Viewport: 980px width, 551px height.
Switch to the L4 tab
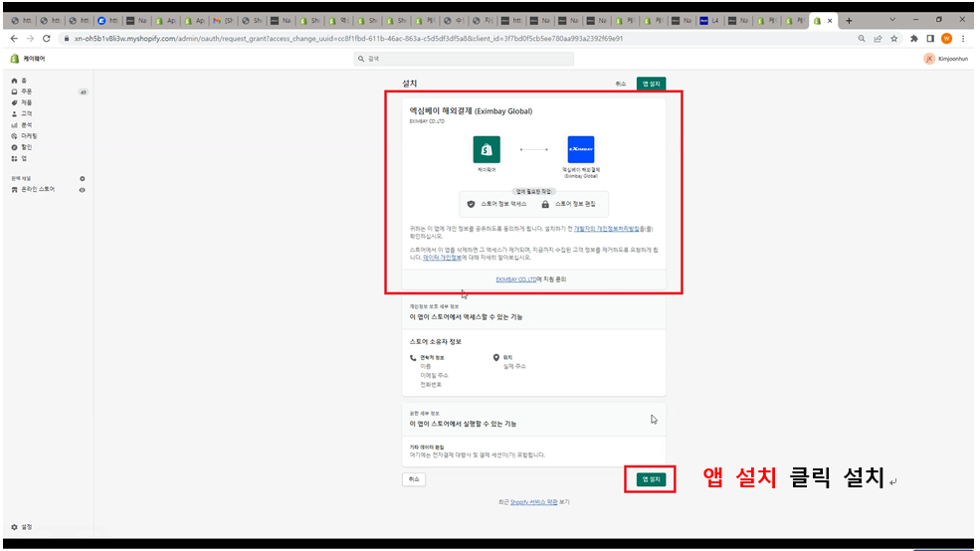(x=710, y=21)
